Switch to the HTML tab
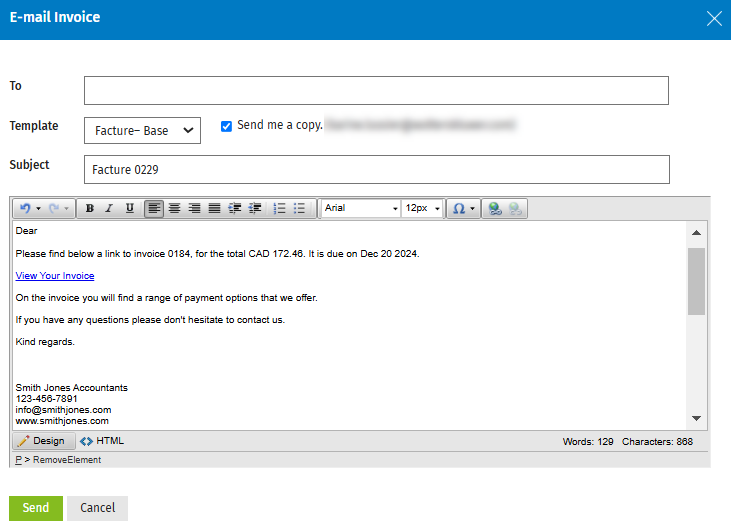 (102, 441)
